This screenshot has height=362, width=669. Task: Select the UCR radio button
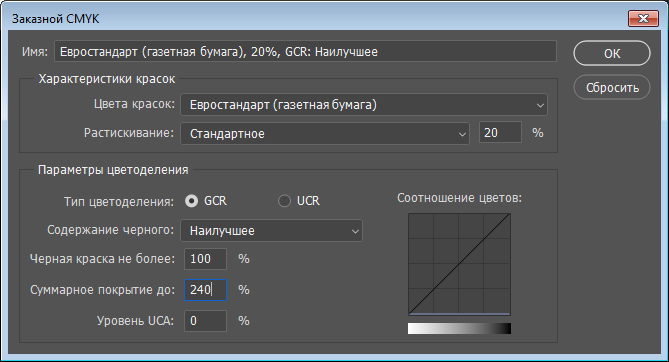(284, 201)
